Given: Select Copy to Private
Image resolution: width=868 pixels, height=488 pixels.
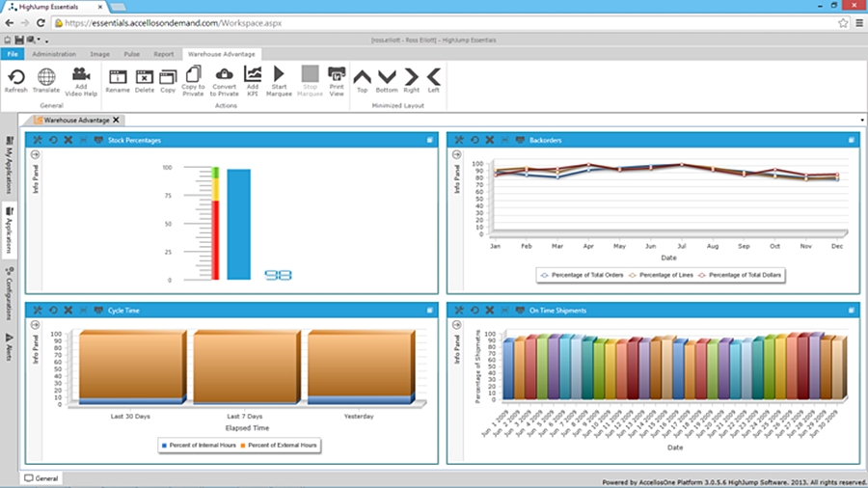Looking at the screenshot, I should [x=193, y=82].
